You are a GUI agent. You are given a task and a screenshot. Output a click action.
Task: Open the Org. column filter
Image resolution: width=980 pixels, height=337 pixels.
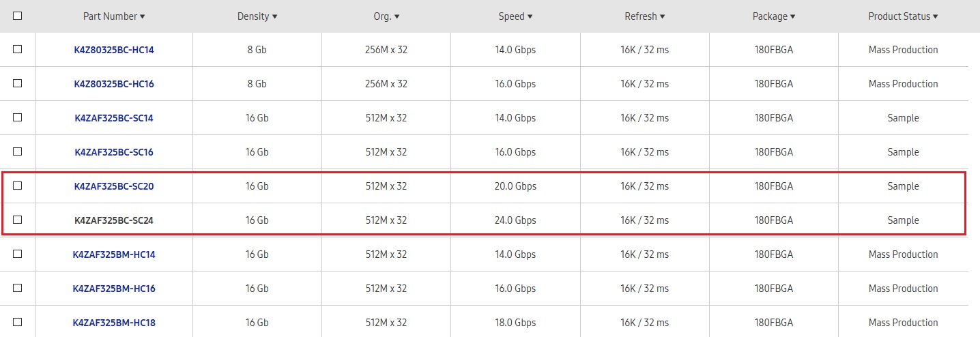[386, 16]
